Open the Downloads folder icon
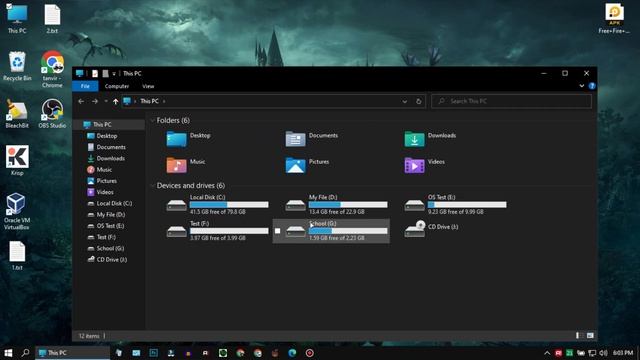The height and width of the screenshot is (360, 640). 414,139
